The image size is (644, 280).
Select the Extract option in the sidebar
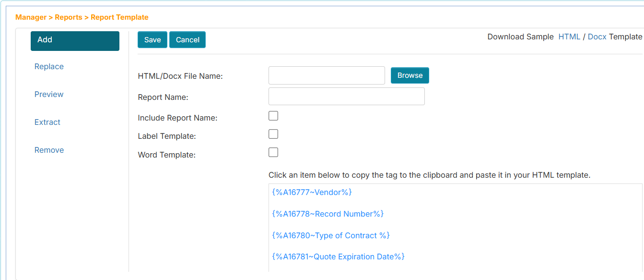click(x=47, y=122)
